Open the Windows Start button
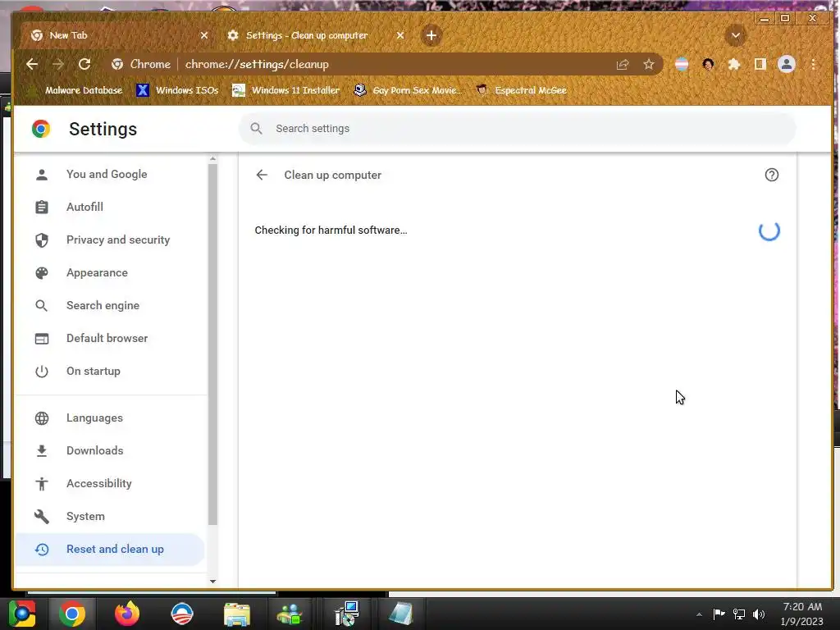This screenshot has width=840, height=630. pyautogui.click(x=22, y=614)
